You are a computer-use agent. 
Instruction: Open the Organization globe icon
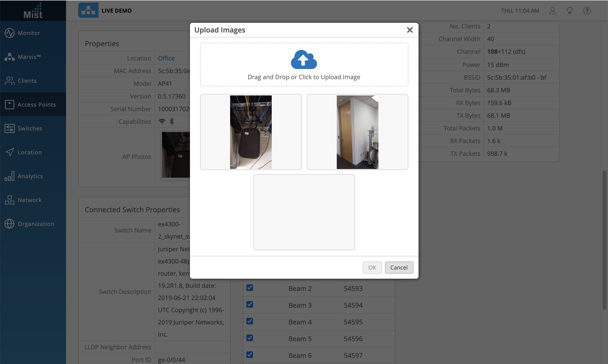coord(10,224)
